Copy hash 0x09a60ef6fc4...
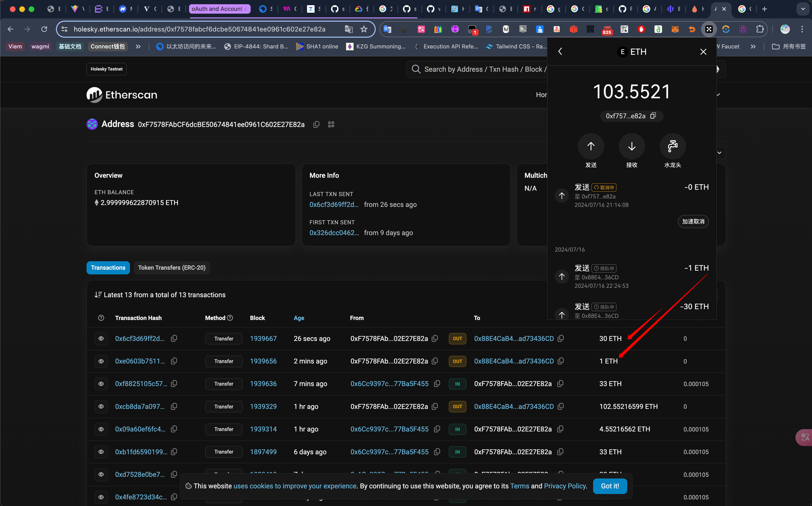 (x=174, y=429)
